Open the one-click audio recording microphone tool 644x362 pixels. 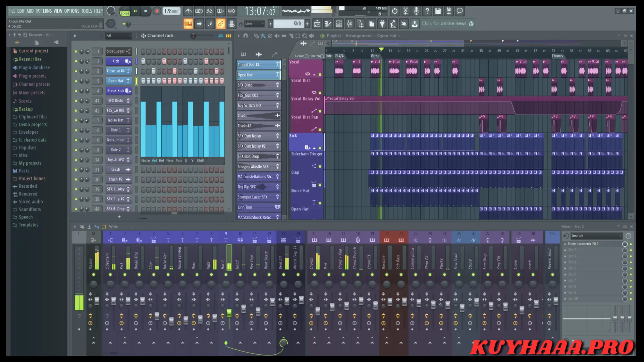tap(416, 11)
